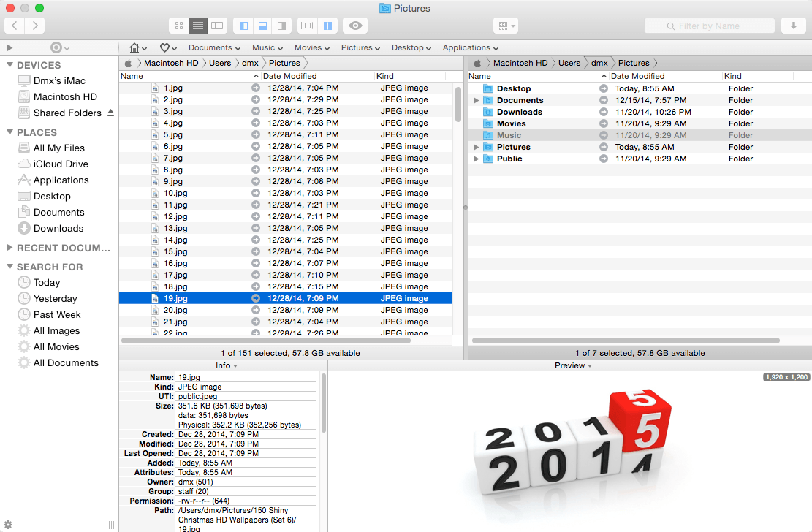Open the favorites heart icon menu

click(168, 47)
